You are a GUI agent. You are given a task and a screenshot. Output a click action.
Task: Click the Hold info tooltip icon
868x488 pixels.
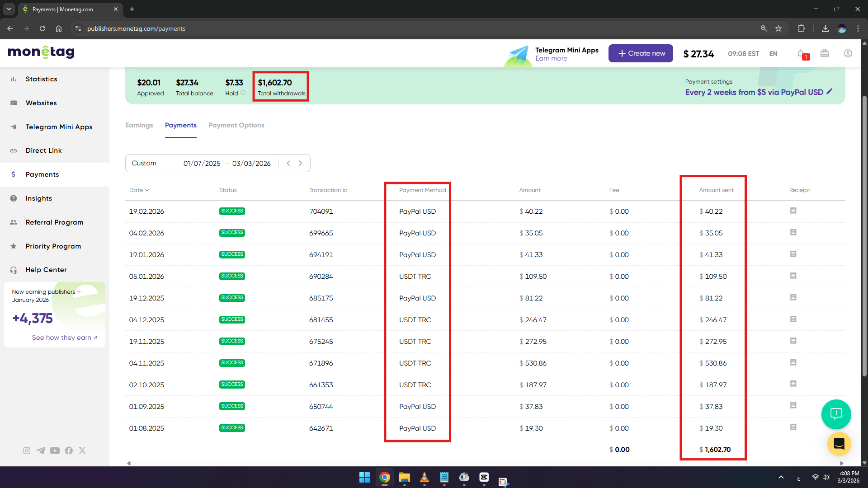243,93
